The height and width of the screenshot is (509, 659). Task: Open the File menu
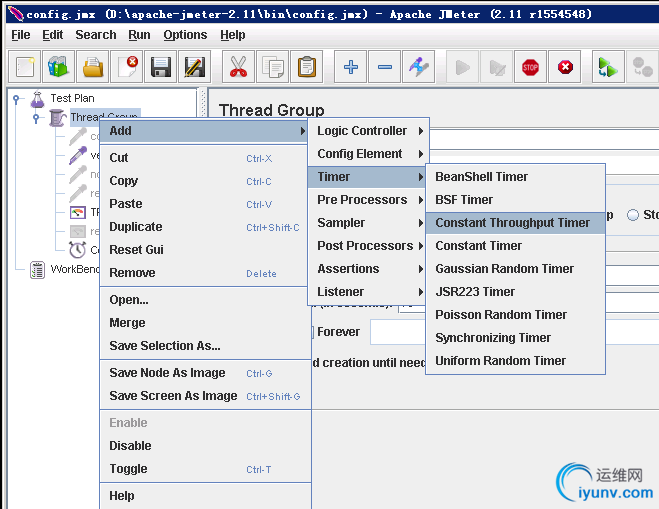[x=21, y=35]
